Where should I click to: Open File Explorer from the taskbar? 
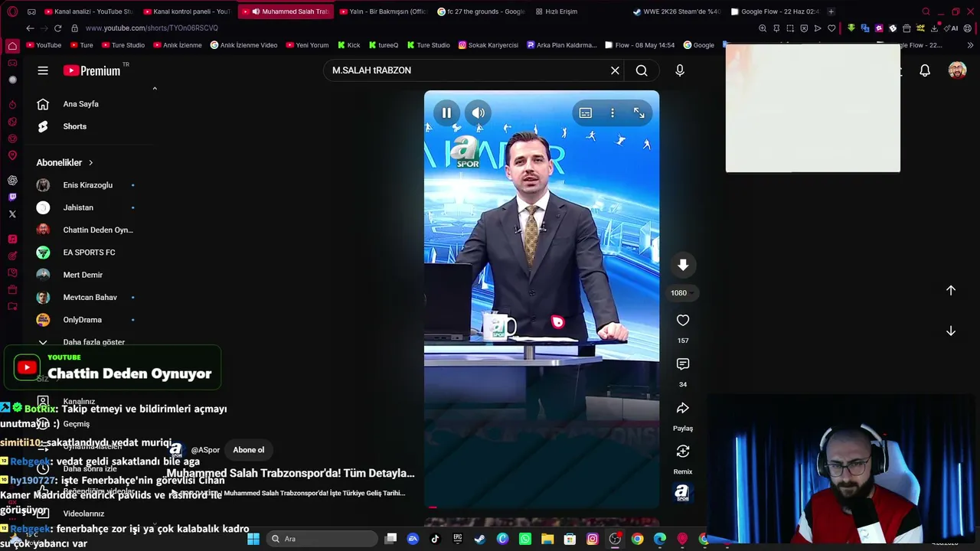click(547, 539)
